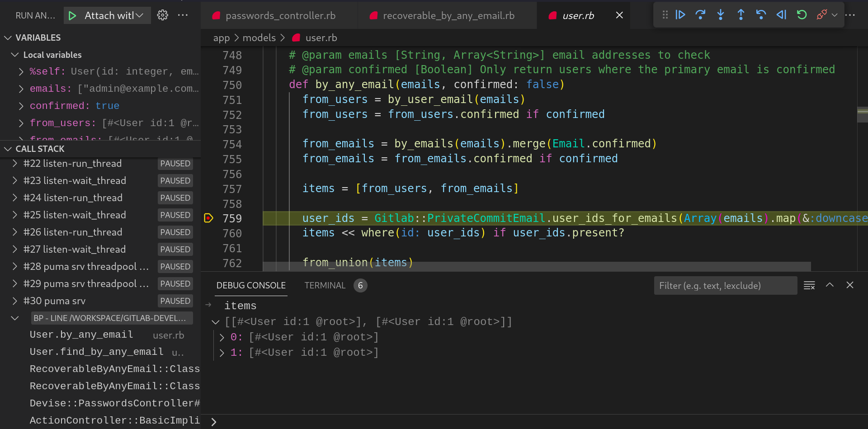Open the disconnect options dropdown arrow
Screen dimensions: 868x429
pyautogui.click(x=835, y=15)
